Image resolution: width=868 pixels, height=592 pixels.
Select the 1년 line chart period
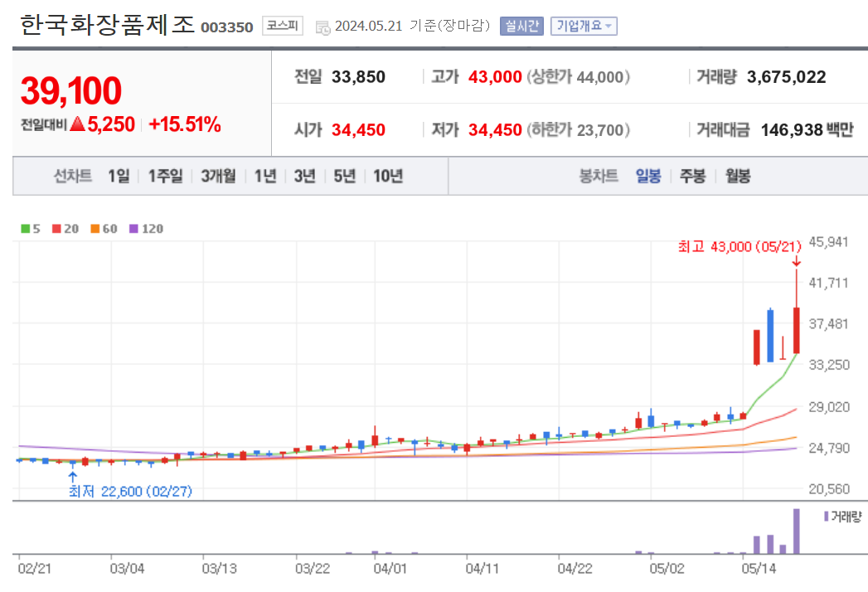pos(265,176)
